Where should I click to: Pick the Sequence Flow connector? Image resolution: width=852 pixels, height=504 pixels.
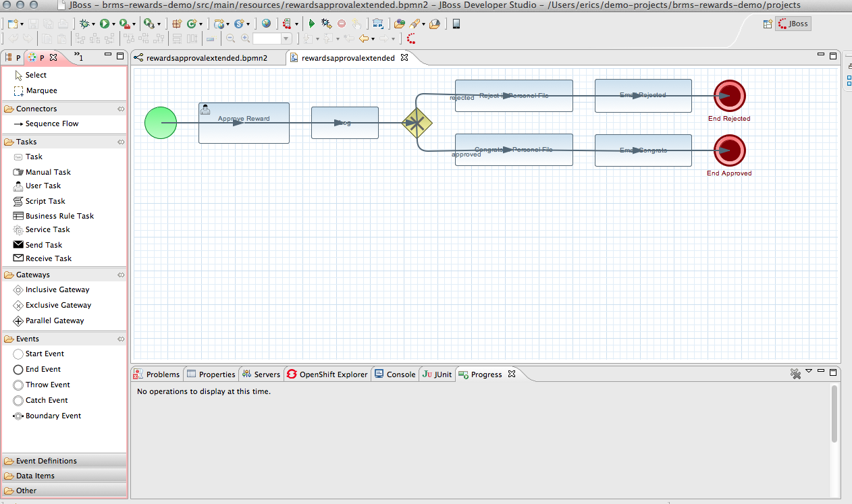(x=46, y=123)
